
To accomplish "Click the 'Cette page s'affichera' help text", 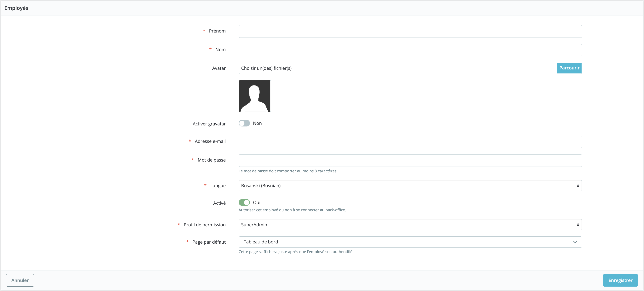I will tap(296, 252).
